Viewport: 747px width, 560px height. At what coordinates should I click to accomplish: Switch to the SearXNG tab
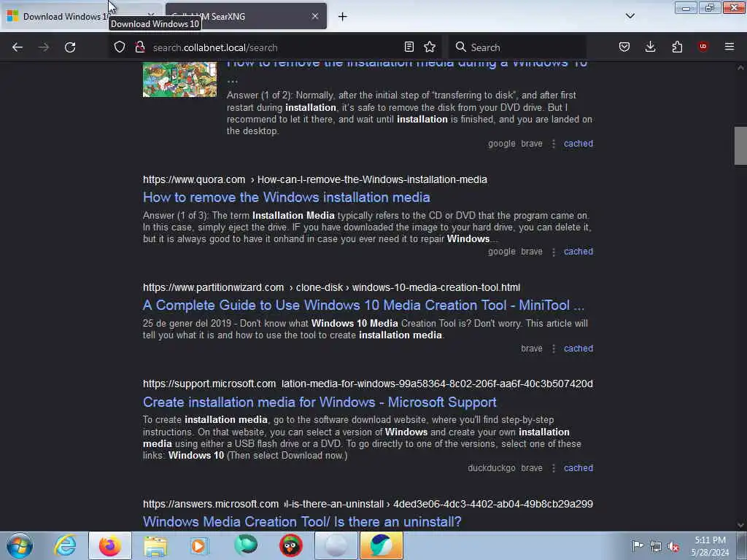(246, 16)
